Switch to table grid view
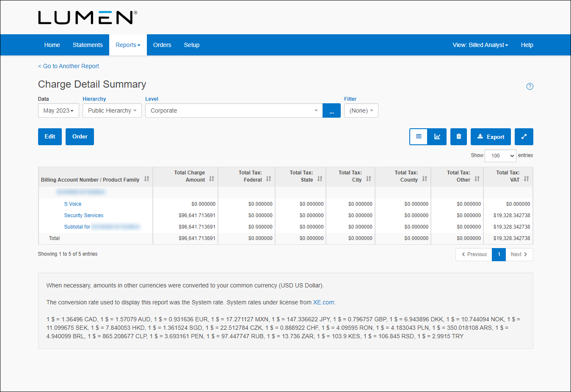Viewport: 571px width, 392px height. pyautogui.click(x=419, y=137)
